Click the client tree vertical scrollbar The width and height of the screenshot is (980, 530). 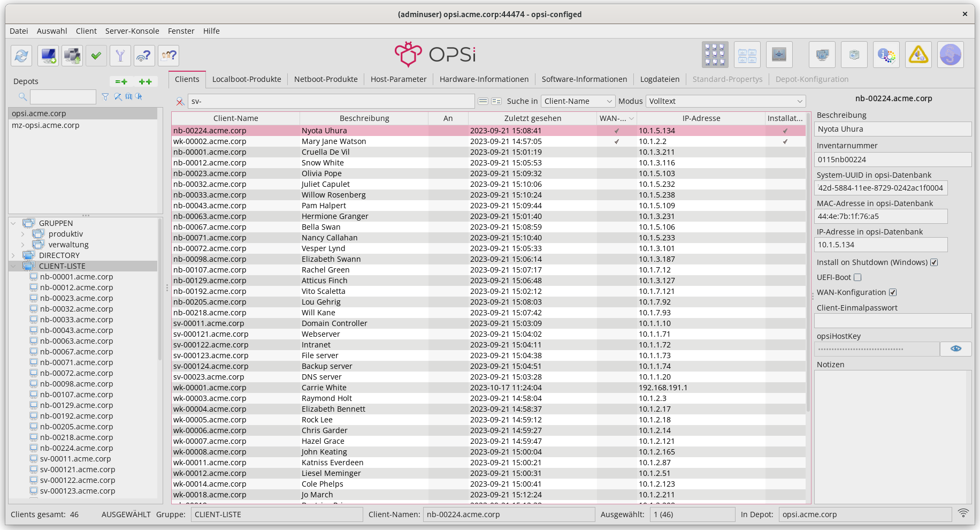[x=160, y=289]
